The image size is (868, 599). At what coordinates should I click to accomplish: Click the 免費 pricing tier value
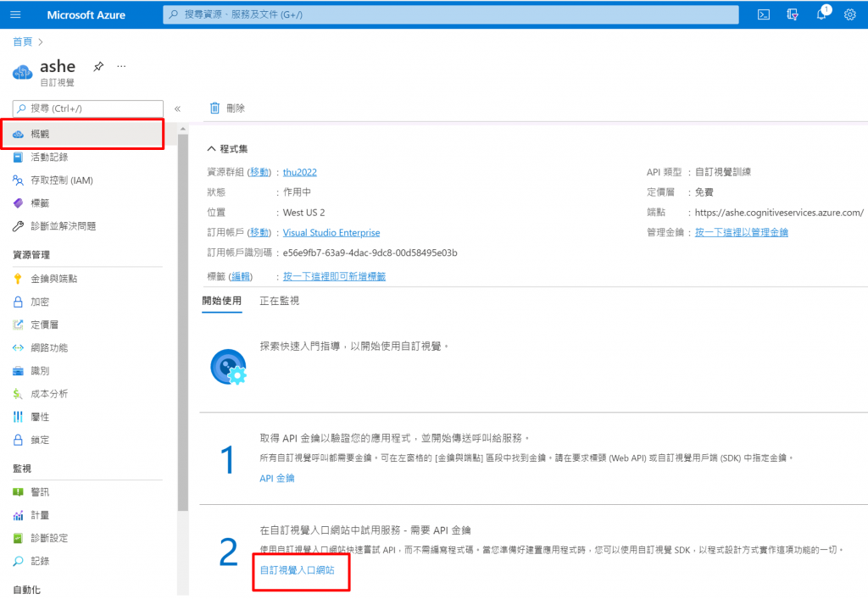click(x=704, y=192)
